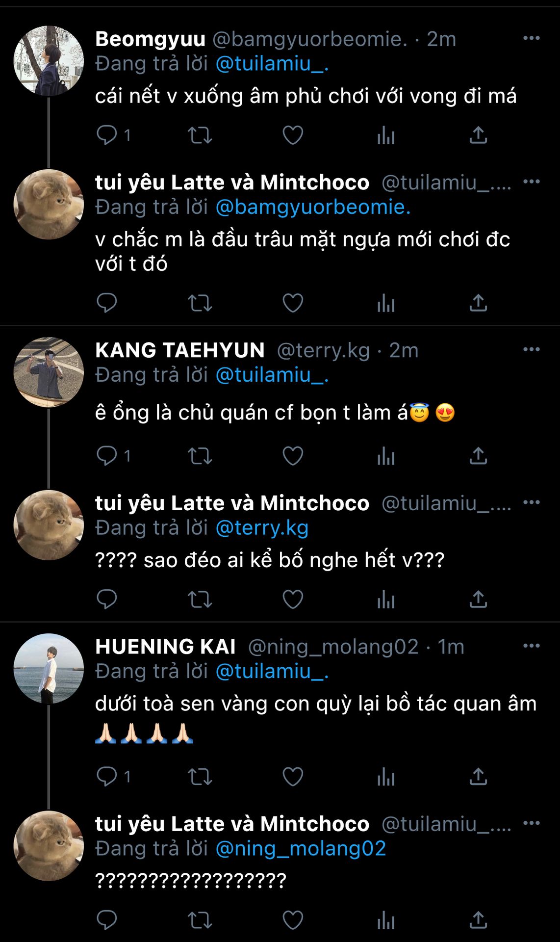Open Beomgyuu's profile picture
Viewport: 560px width, 942px height.
pos(49,60)
